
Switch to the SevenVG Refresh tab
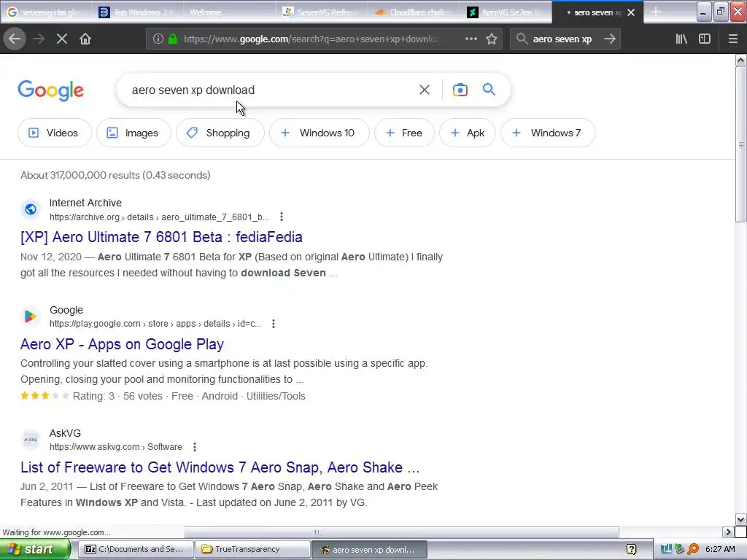coord(320,12)
